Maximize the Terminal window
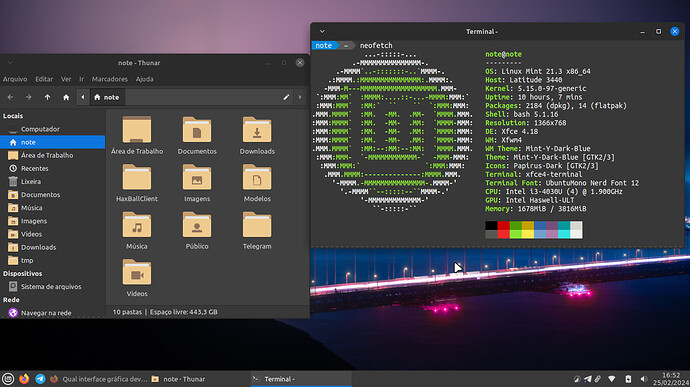Screen dimensions: 690x387 pyautogui.click(x=658, y=32)
